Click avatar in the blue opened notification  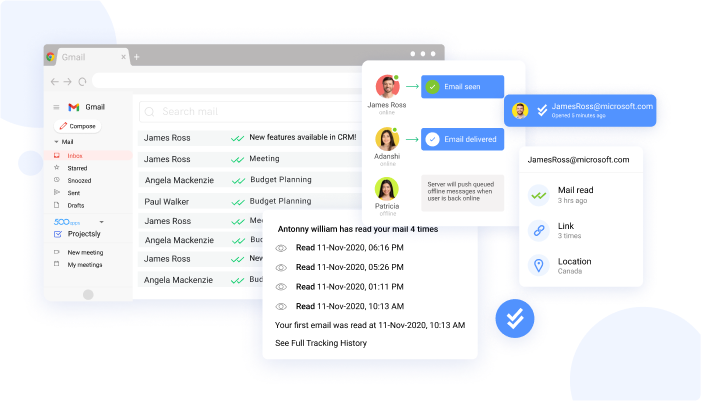click(x=520, y=110)
